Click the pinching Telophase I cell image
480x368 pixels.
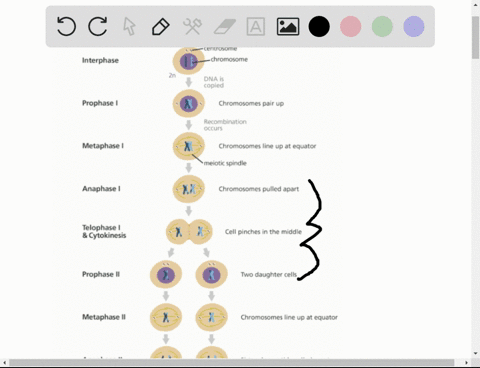click(189, 232)
